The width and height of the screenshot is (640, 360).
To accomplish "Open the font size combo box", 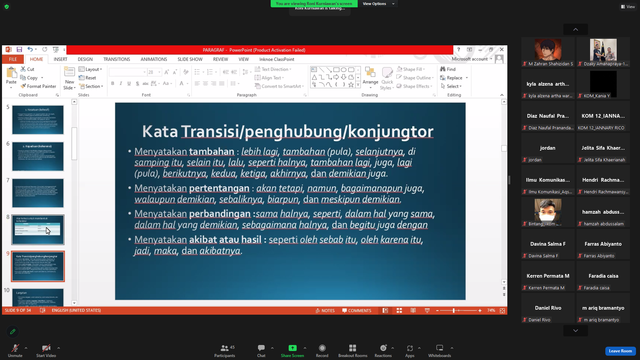I will 154,72.
